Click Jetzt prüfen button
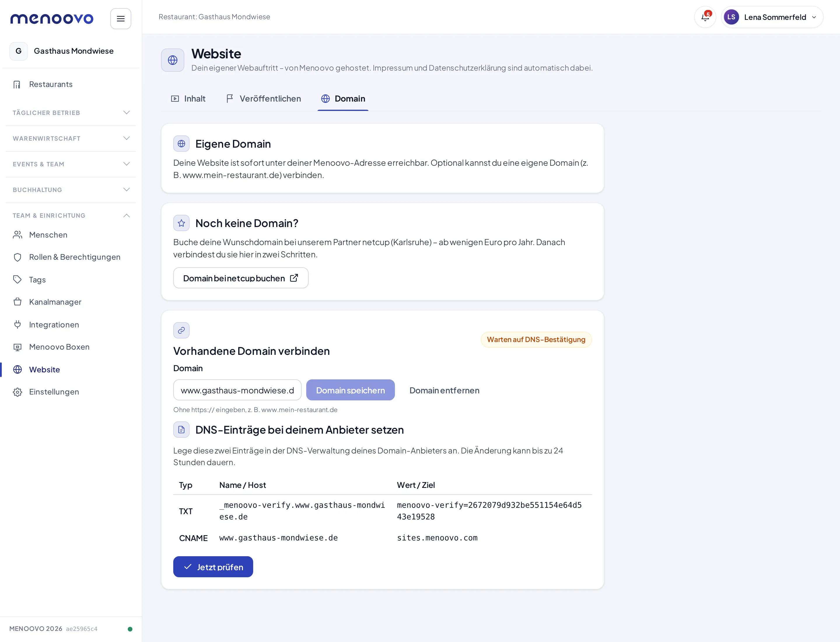840x642 pixels. [213, 567]
